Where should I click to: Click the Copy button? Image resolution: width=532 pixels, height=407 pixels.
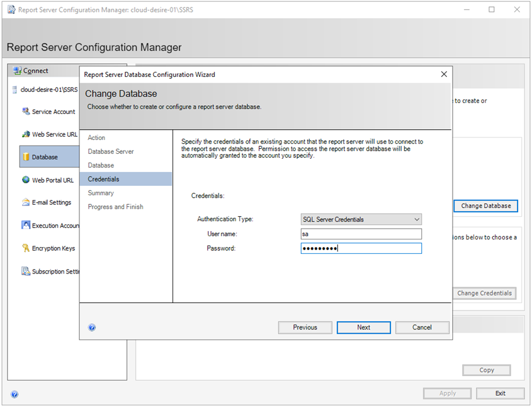(x=486, y=370)
